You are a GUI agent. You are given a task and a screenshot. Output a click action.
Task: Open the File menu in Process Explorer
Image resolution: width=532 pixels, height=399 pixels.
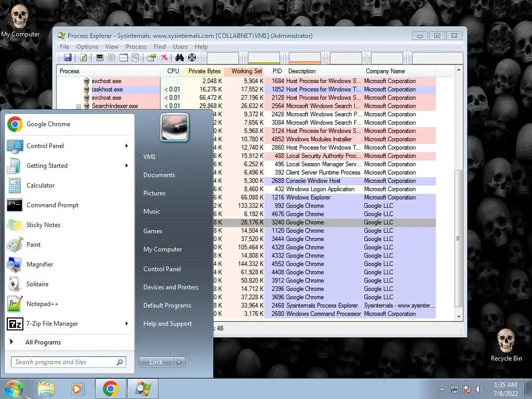click(64, 47)
